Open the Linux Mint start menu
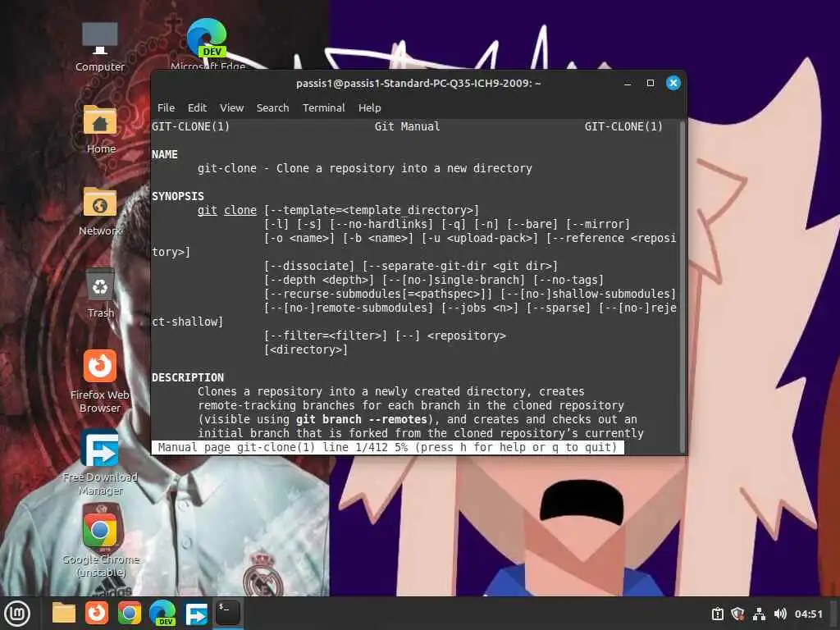This screenshot has height=630, width=840. click(x=17, y=614)
